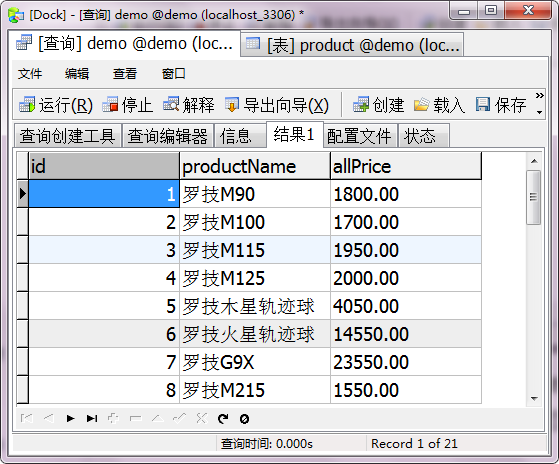Select the 罗技G9X cell
559x464 pixels.
point(255,362)
